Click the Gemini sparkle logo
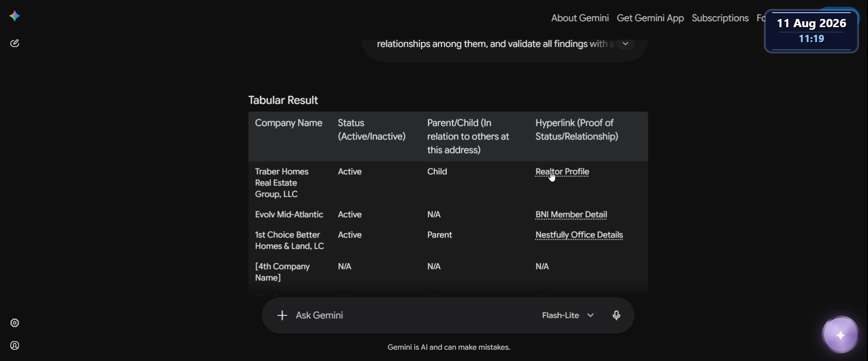Viewport: 868px width, 361px height. (14, 16)
